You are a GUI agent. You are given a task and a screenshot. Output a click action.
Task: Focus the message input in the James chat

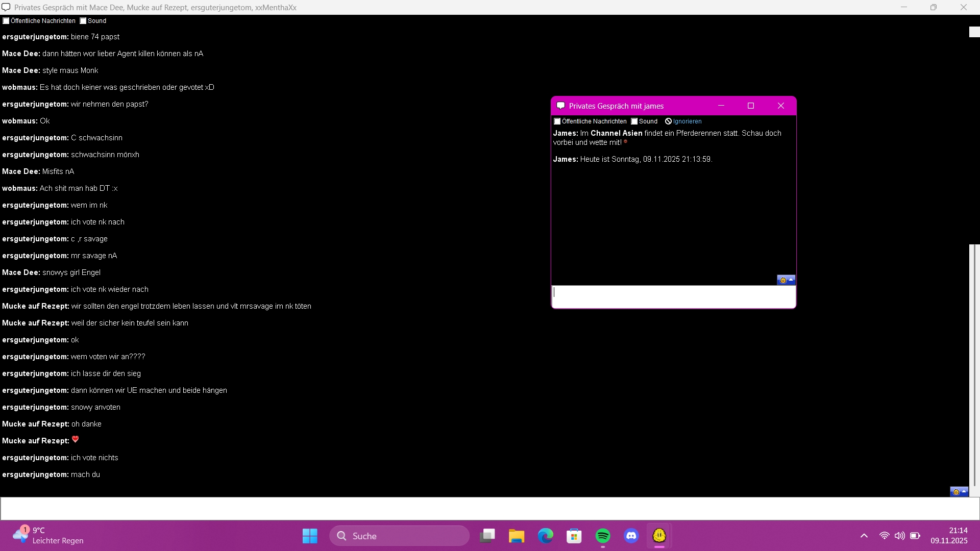(x=673, y=296)
